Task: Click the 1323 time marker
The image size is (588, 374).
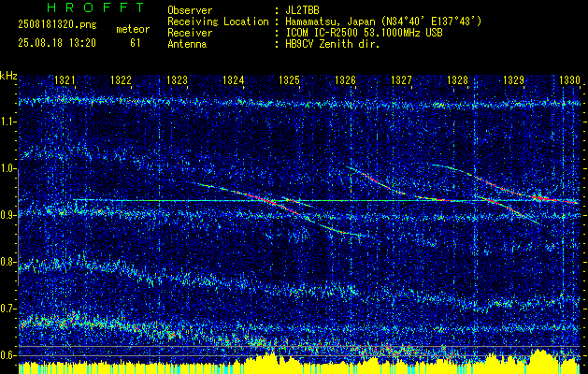Action: tap(177, 79)
